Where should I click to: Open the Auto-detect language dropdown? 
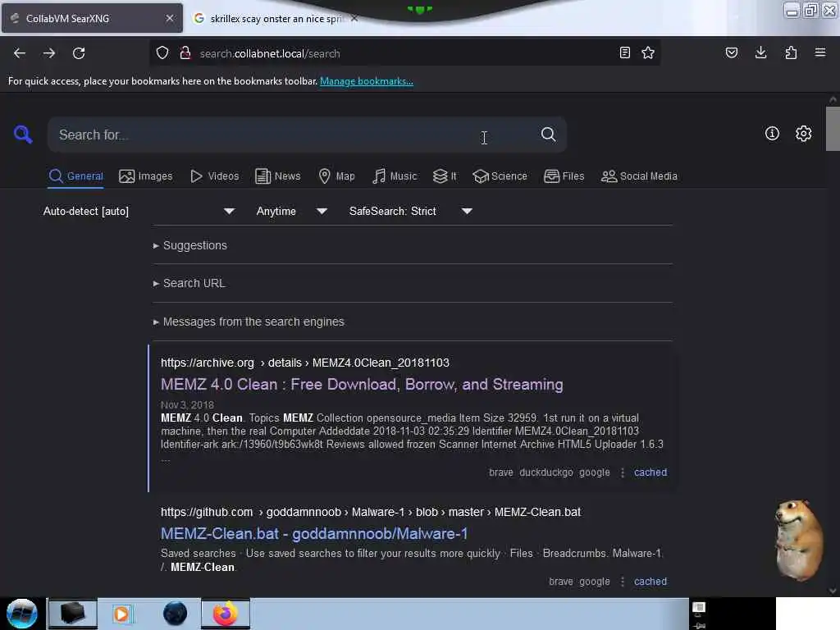pyautogui.click(x=139, y=211)
